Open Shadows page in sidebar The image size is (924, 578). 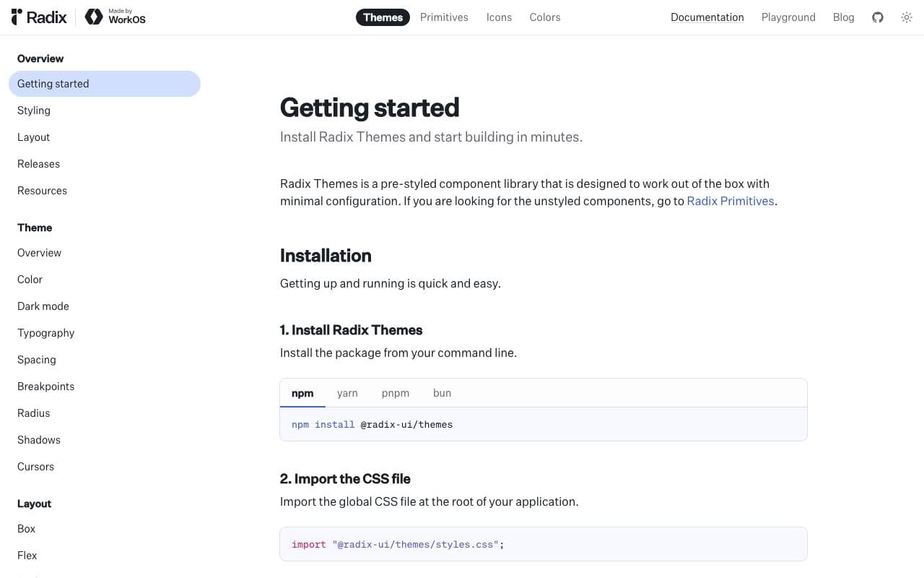point(105,440)
